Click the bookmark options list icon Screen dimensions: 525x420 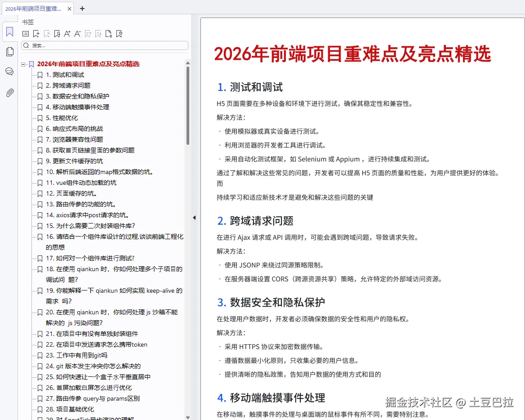tap(26, 33)
